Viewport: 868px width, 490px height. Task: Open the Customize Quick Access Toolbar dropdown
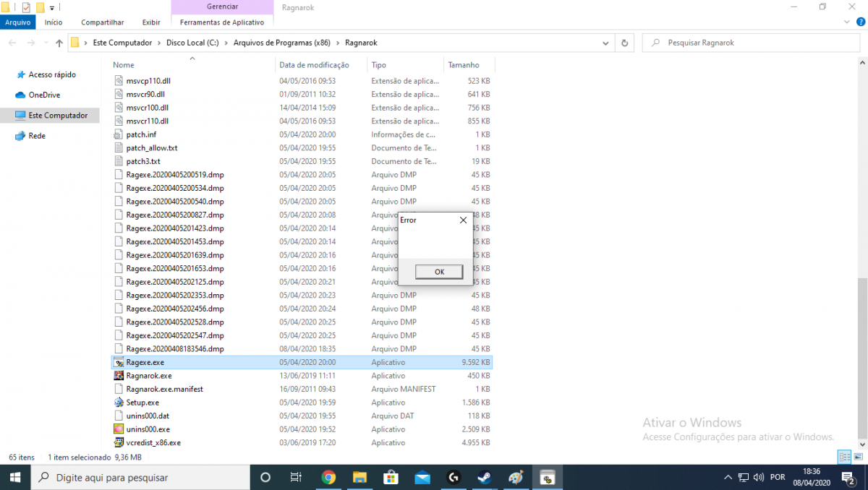point(52,8)
